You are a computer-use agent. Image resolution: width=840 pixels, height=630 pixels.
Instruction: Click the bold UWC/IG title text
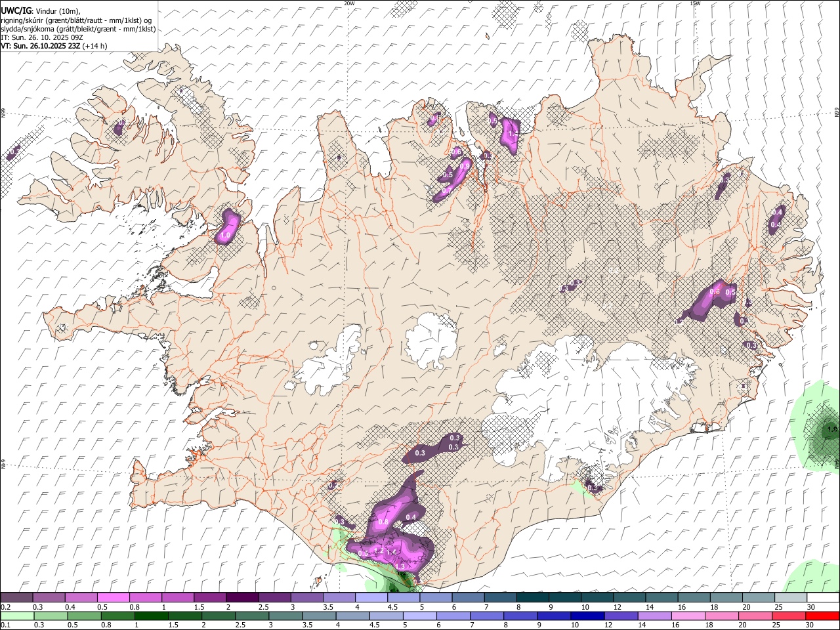point(15,11)
